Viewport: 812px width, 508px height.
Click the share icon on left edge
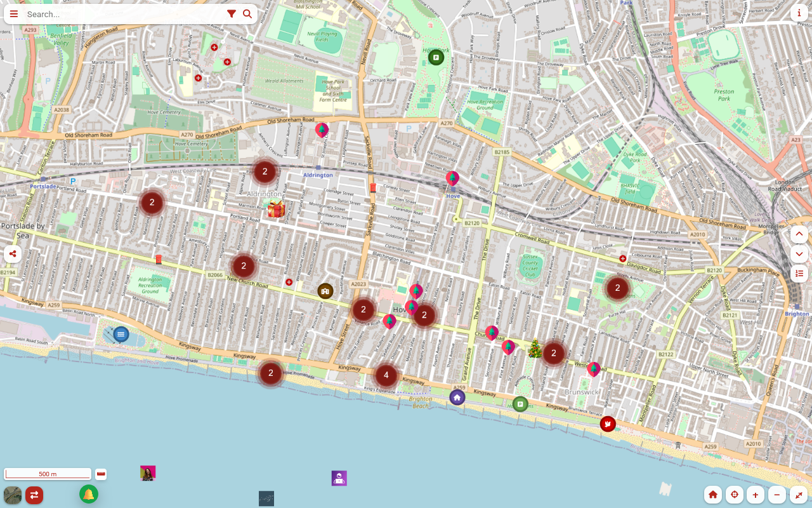click(12, 254)
